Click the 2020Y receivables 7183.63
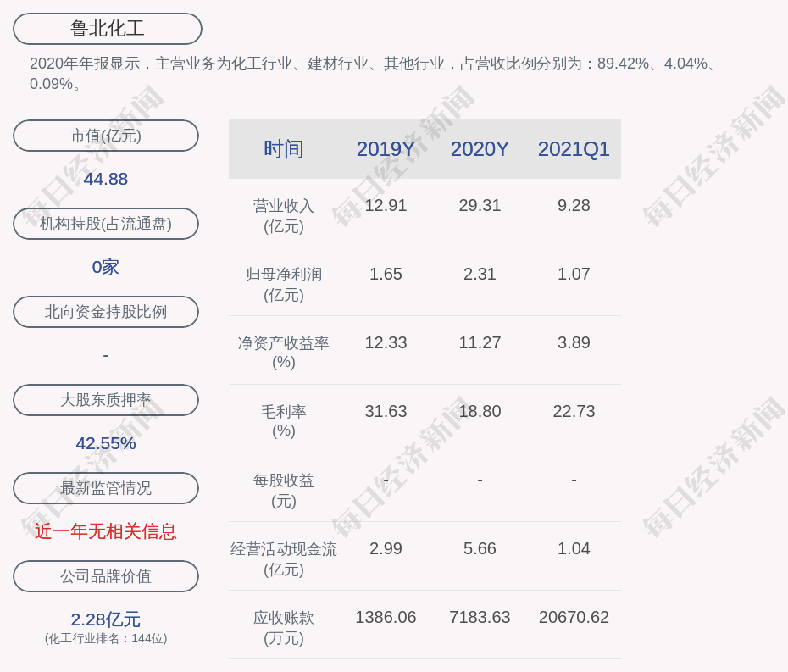 (x=480, y=617)
